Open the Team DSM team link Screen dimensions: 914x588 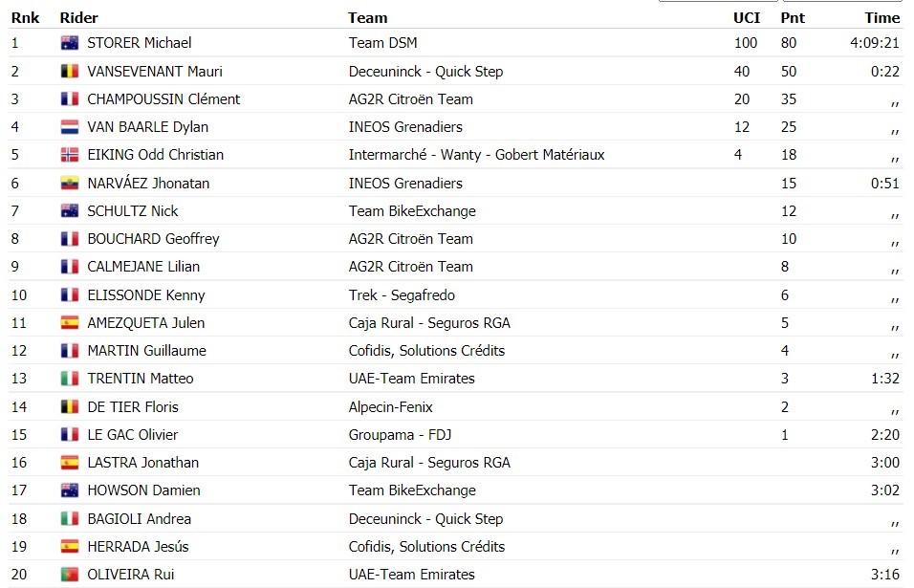pyautogui.click(x=383, y=42)
